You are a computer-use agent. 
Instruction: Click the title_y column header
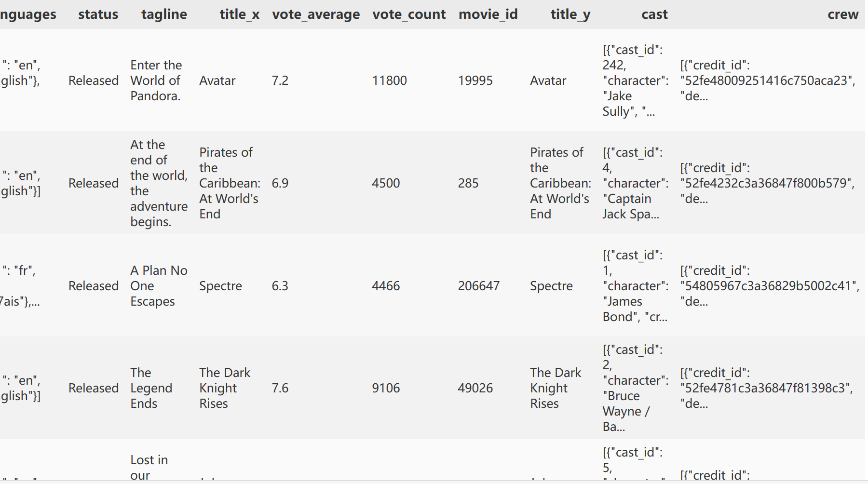click(570, 14)
